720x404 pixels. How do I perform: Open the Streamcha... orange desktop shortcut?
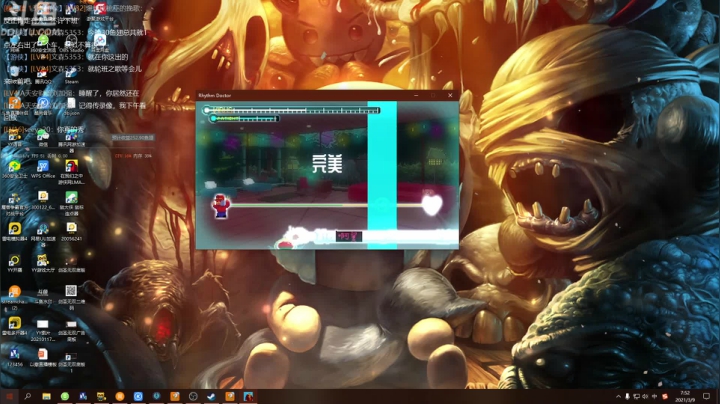(14, 296)
